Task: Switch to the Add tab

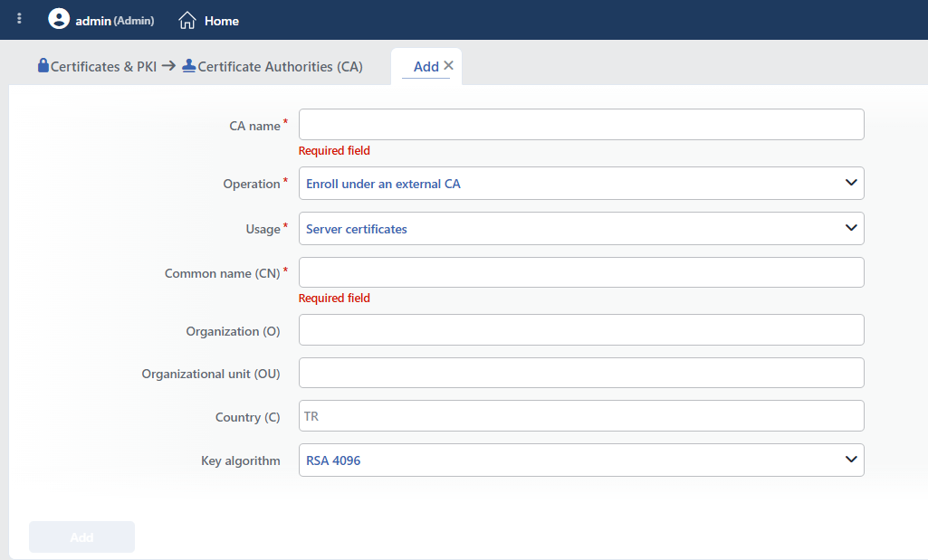Action: (426, 66)
